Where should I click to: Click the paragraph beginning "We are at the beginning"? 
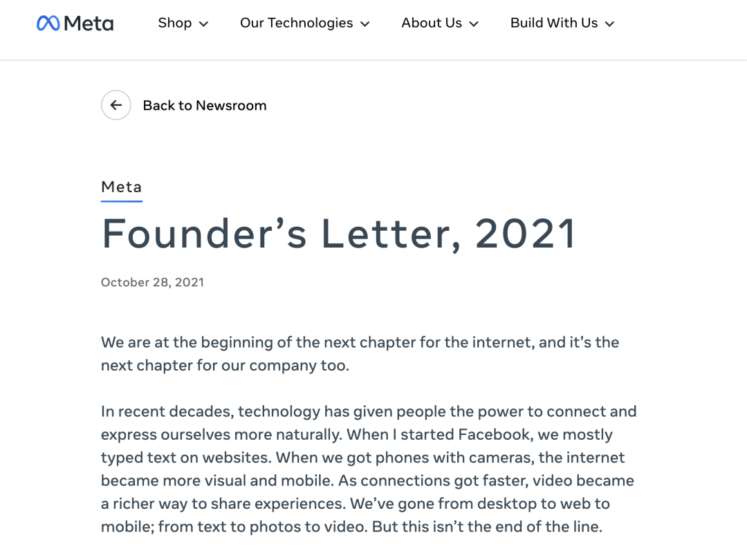tap(360, 353)
